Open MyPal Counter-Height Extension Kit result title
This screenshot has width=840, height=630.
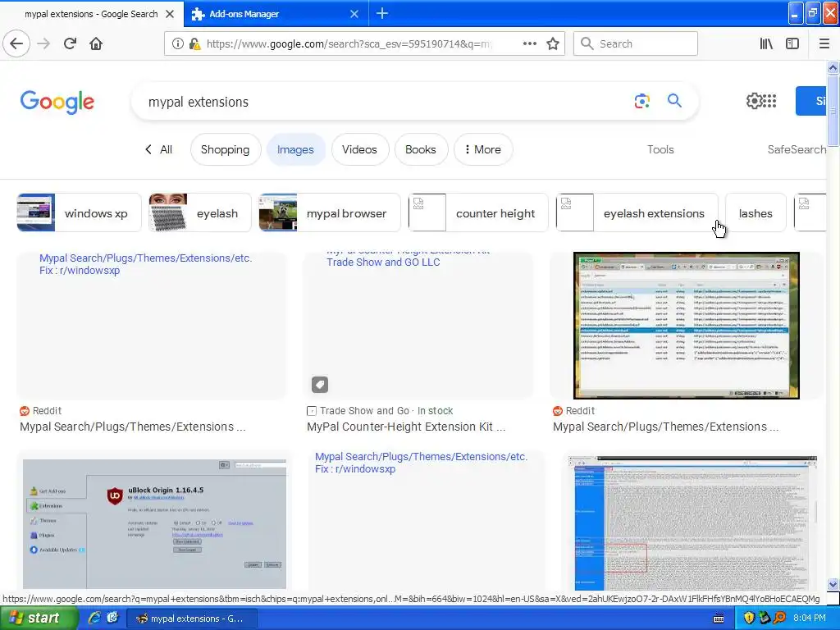[x=405, y=427]
